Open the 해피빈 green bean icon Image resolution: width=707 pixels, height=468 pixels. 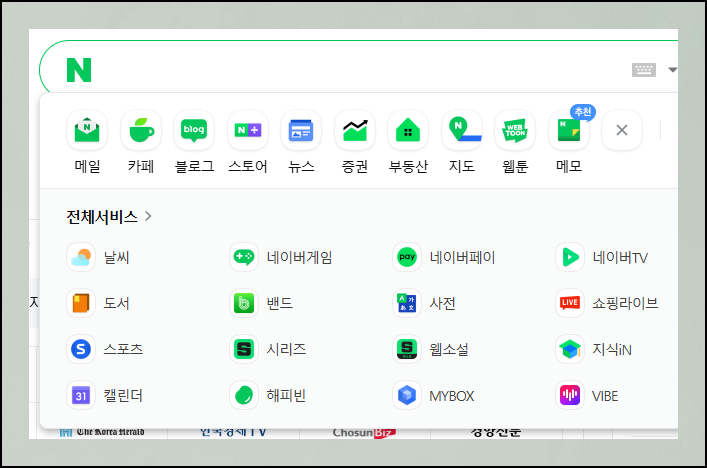coord(244,395)
